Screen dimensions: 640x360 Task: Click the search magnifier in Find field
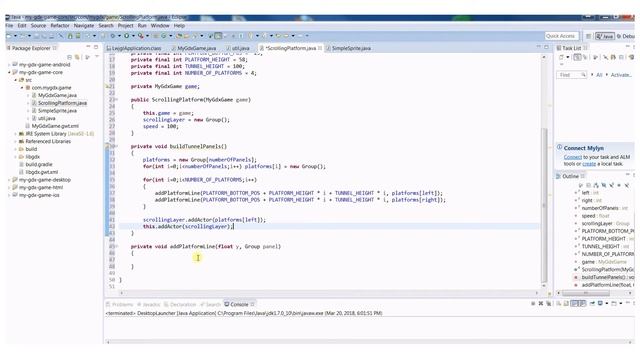click(x=583, y=75)
